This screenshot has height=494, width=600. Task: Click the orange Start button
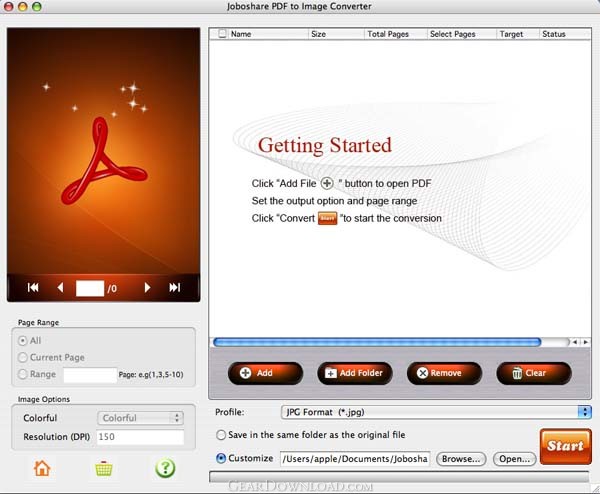click(566, 447)
